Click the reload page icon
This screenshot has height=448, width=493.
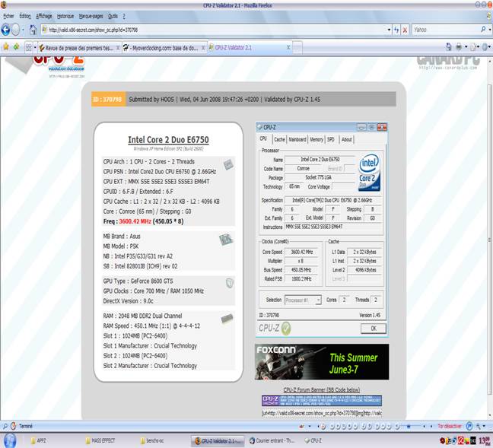(396, 30)
